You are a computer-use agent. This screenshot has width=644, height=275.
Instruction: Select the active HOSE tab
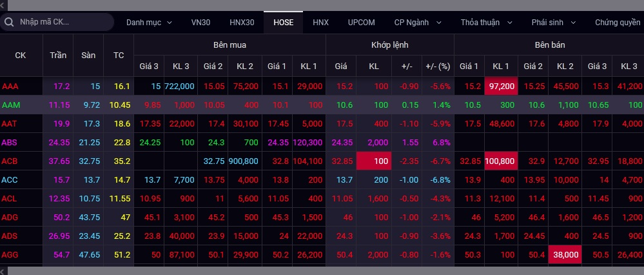point(283,22)
